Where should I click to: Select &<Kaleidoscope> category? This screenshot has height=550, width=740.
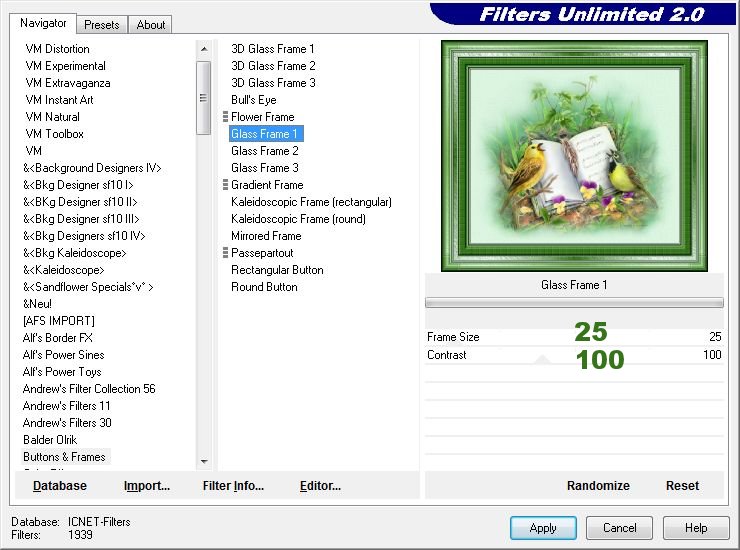click(x=64, y=270)
